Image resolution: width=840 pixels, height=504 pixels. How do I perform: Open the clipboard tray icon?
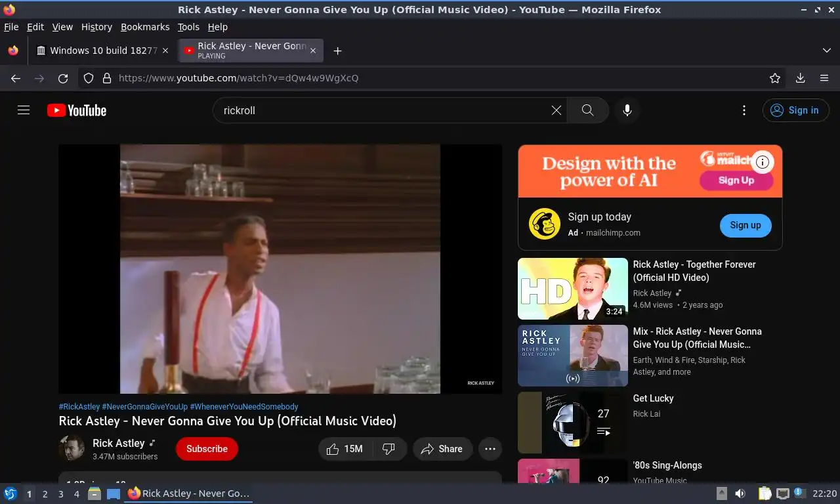[x=765, y=493]
